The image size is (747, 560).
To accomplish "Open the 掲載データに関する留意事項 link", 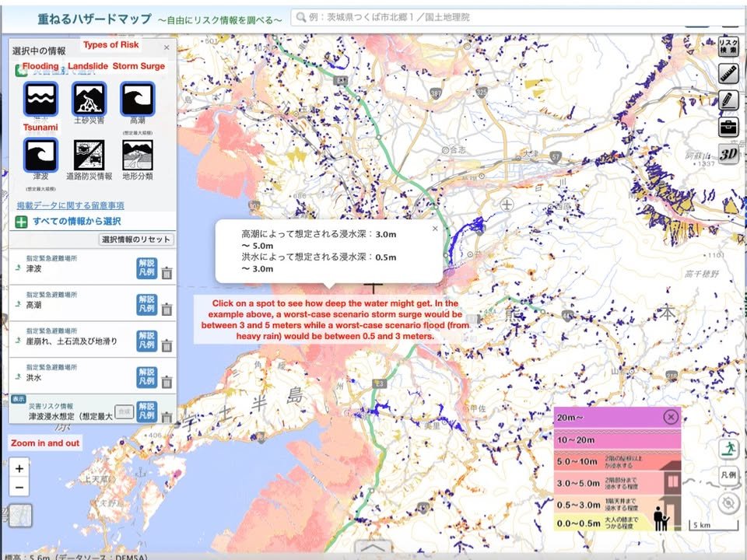I will coord(70,205).
